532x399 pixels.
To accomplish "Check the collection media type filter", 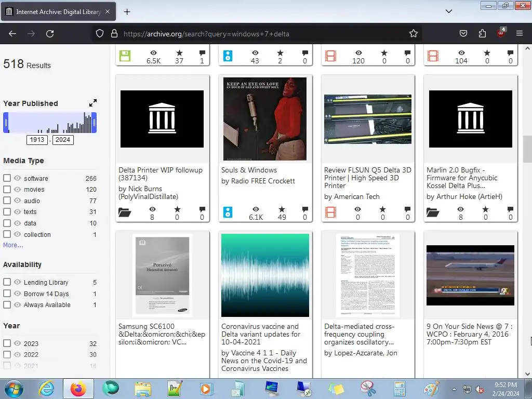I will (7, 234).
